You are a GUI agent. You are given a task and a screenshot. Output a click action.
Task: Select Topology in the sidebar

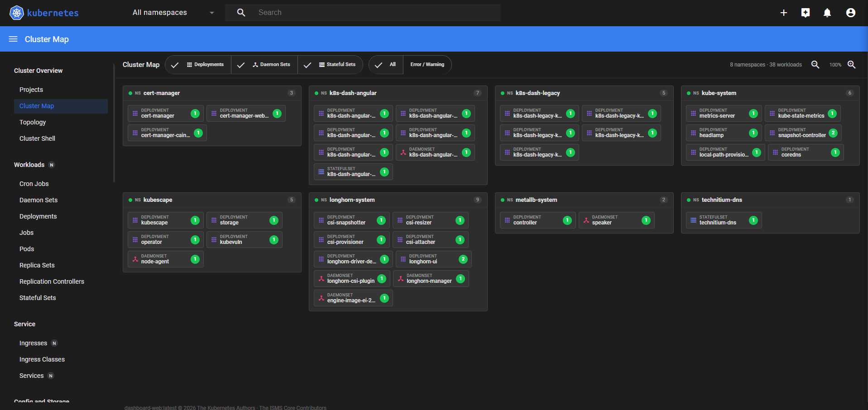33,122
